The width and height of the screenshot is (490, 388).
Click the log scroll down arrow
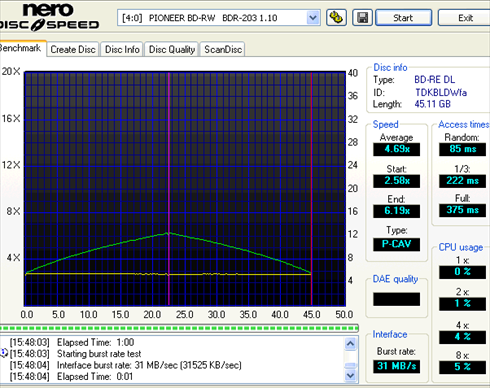click(x=350, y=376)
